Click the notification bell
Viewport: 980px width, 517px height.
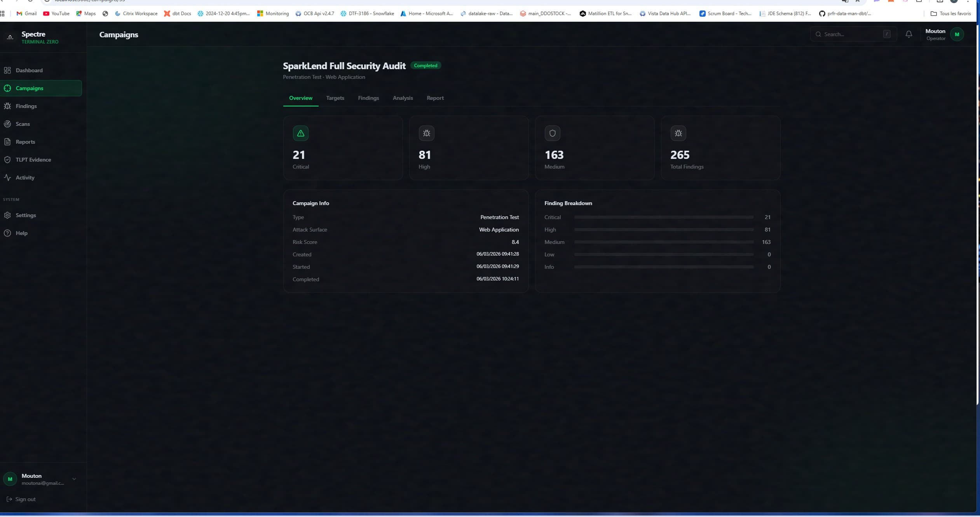(908, 34)
